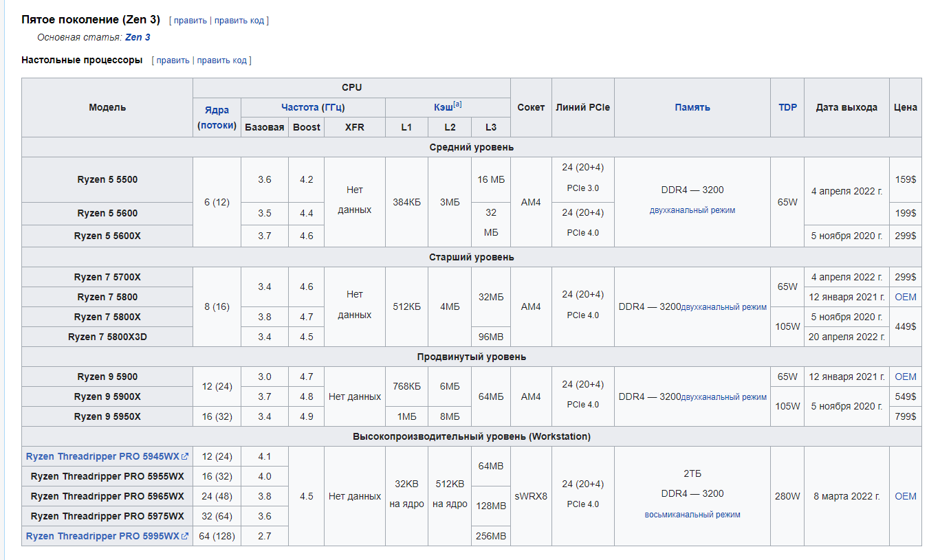Click the Модель column header

point(107,107)
